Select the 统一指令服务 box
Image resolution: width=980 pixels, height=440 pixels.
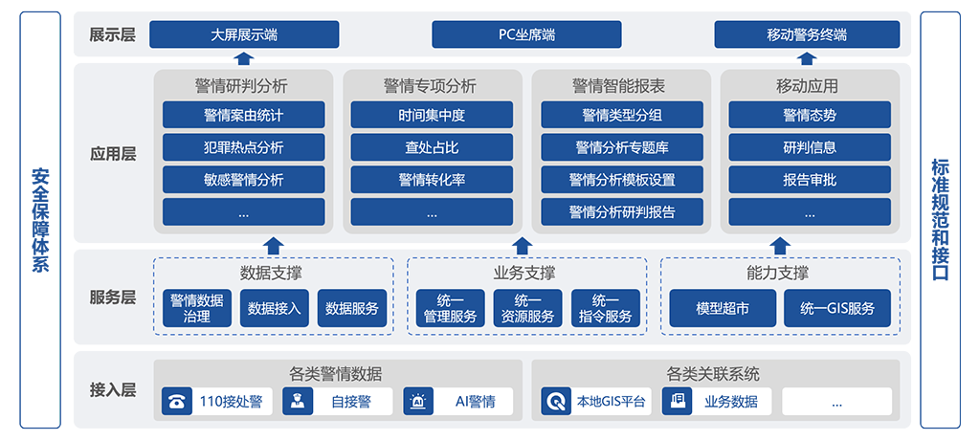click(x=606, y=308)
